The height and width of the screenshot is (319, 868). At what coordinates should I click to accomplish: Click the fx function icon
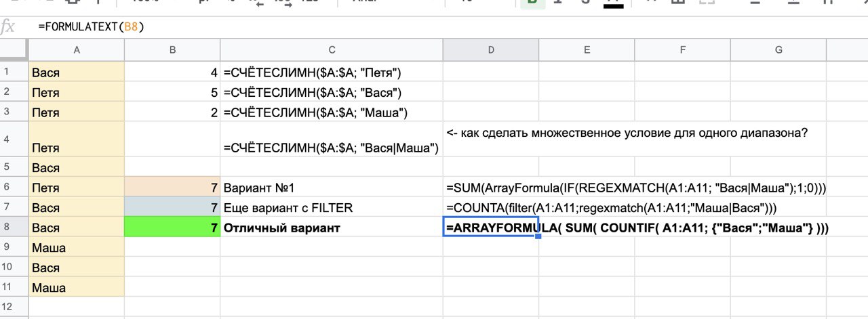(x=9, y=27)
